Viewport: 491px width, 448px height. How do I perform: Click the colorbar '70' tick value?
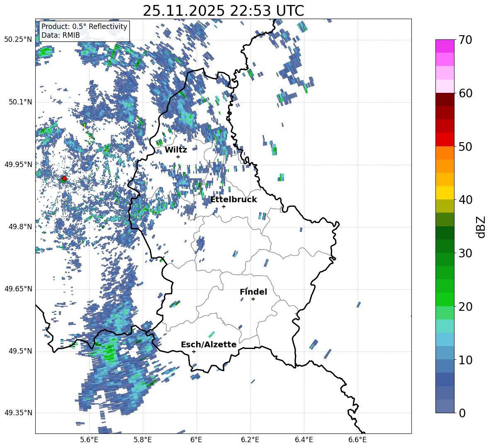coord(465,40)
